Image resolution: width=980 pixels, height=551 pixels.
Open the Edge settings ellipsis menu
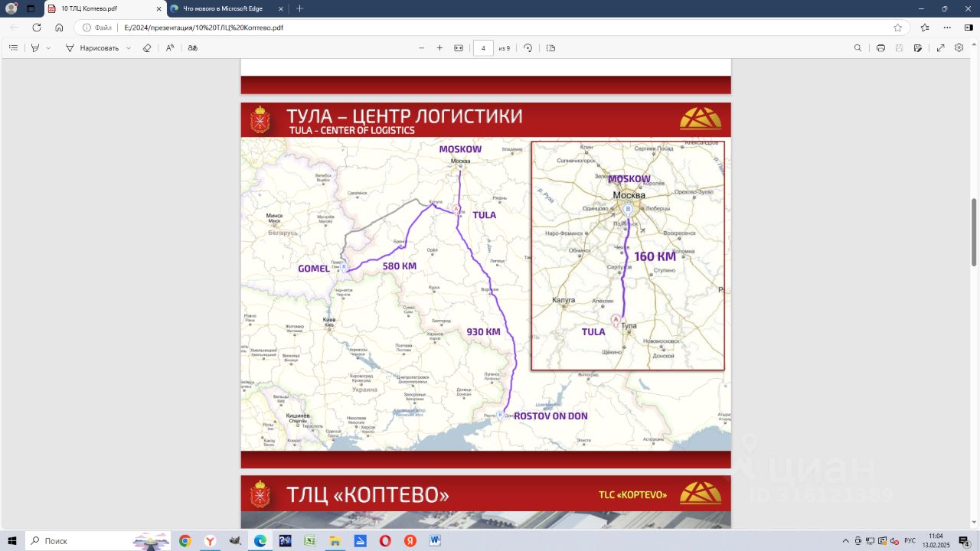click(x=948, y=27)
